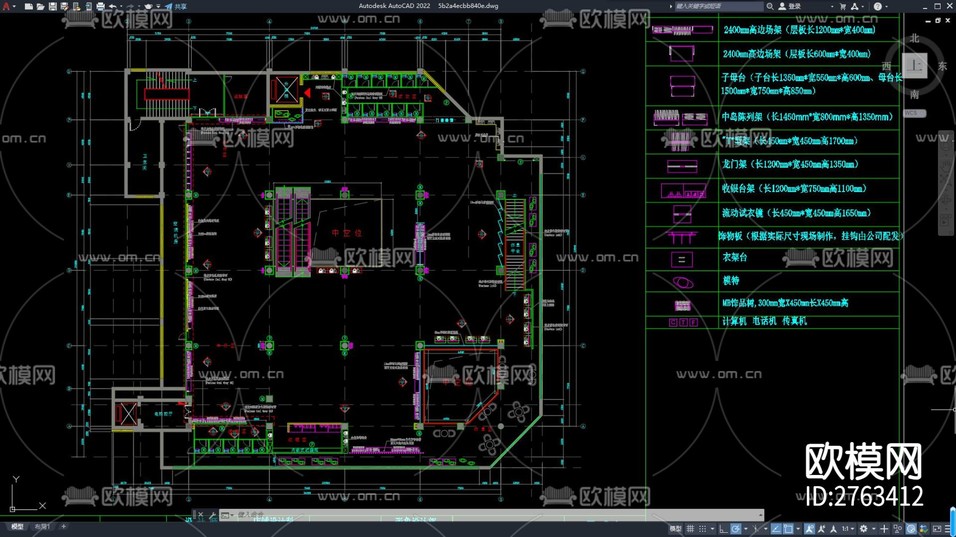Switch to the 布局1 layout tab
Image resolution: width=956 pixels, height=537 pixels.
41,526
